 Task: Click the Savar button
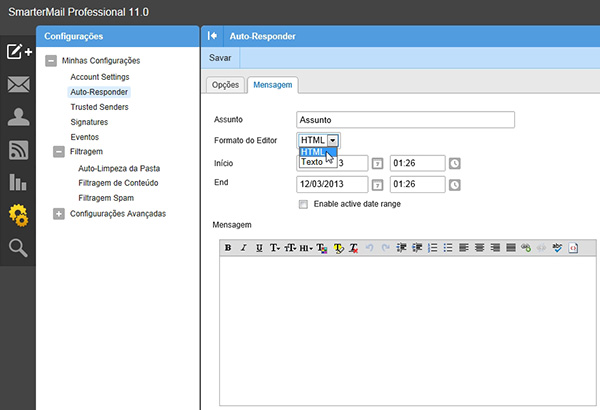tap(220, 58)
